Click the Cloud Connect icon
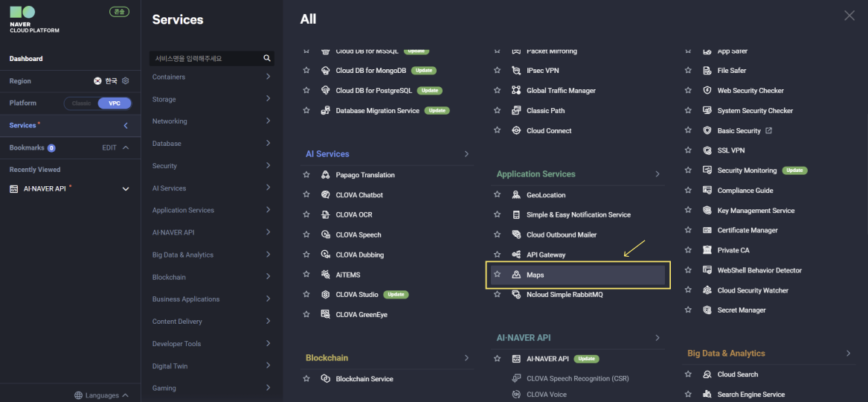This screenshot has height=402, width=868. pos(516,131)
